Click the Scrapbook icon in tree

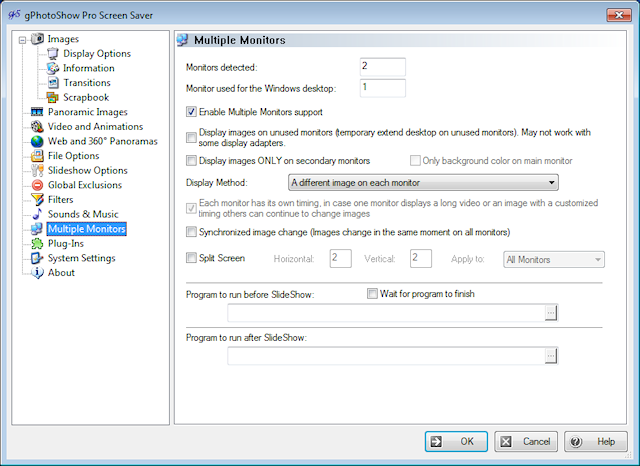[53, 98]
